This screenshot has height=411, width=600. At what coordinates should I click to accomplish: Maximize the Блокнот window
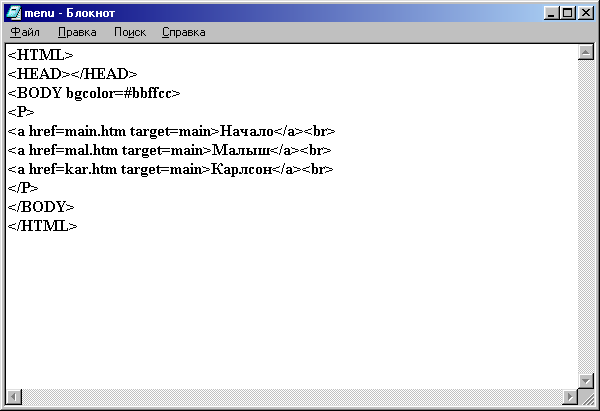pyautogui.click(x=567, y=13)
